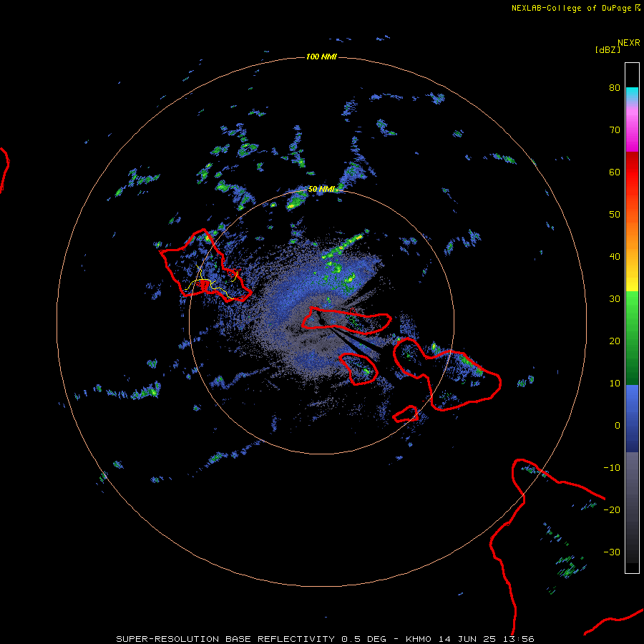This screenshot has width=644, height=644.
Task: Click the pink-magenta band of the color bar
Action: 632,127
